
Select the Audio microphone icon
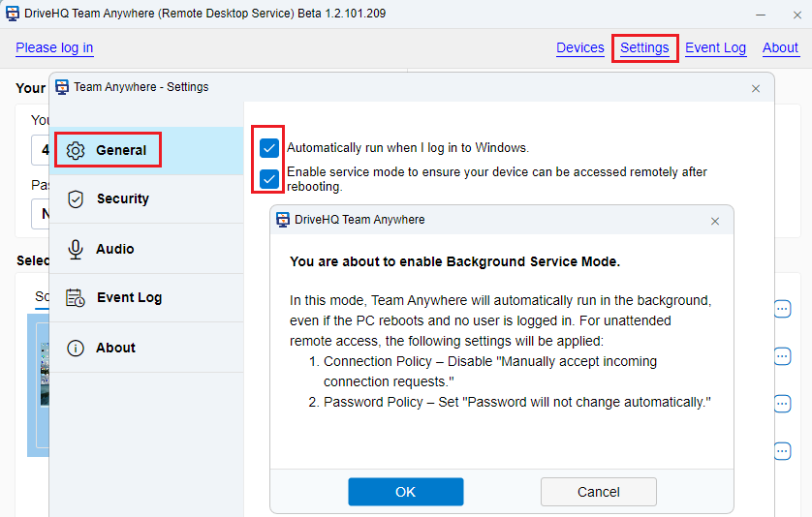(76, 250)
